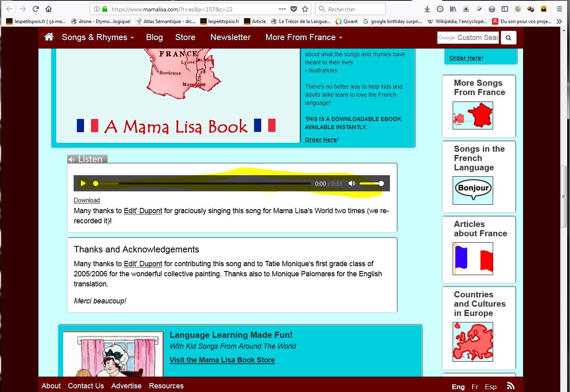This screenshot has width=570, height=392.
Task: Click the Mama Lisa home icon
Action: click(49, 37)
